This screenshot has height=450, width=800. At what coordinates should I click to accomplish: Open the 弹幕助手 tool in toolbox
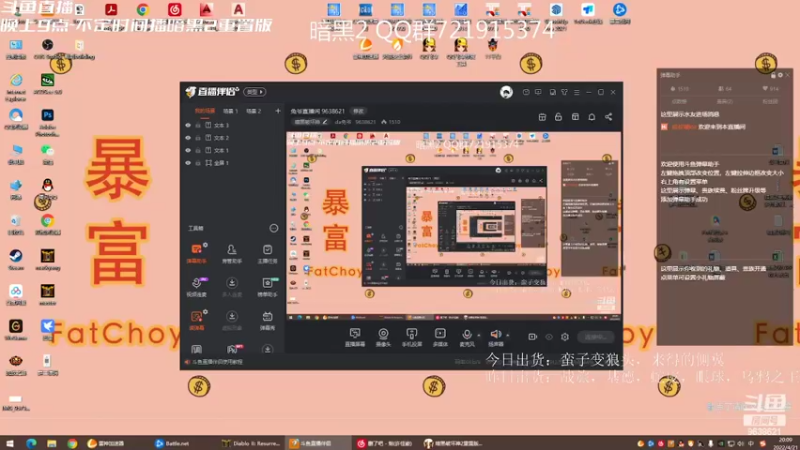click(196, 253)
